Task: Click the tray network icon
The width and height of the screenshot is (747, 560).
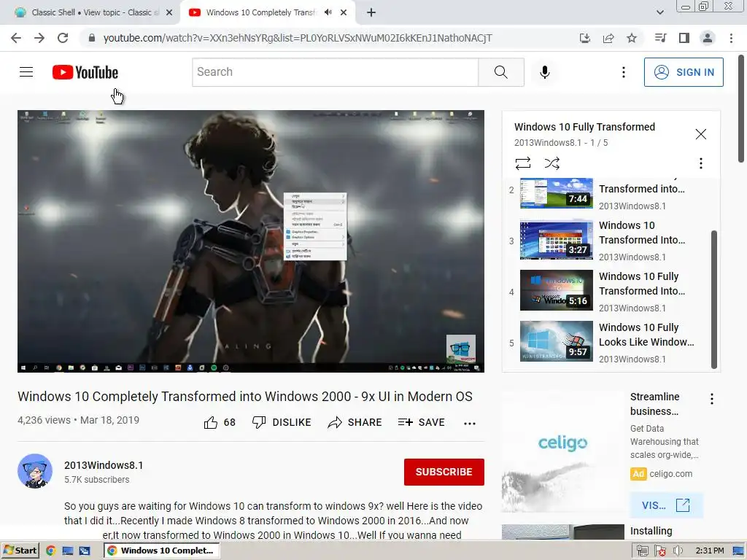Action: pyautogui.click(x=642, y=551)
